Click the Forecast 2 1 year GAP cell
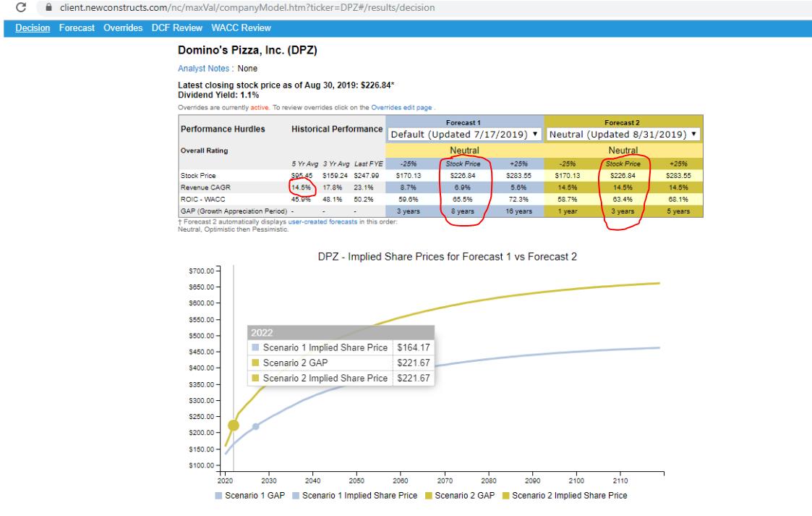The image size is (812, 516). click(568, 211)
